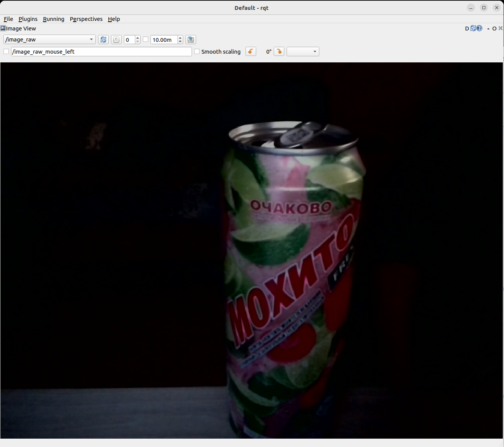Viewport: 504px width, 447px height.
Task: Increase the 10.00m range spinbox value
Action: point(180,38)
